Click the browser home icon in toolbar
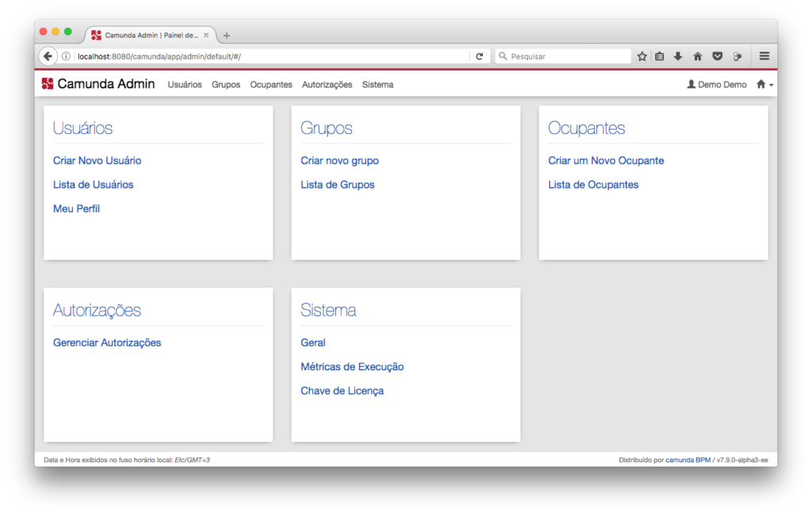 tap(698, 56)
